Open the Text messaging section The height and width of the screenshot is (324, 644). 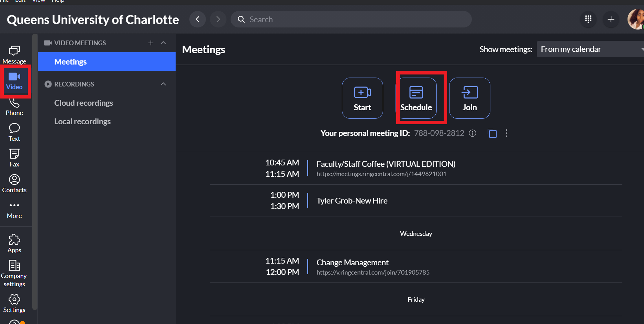click(14, 132)
